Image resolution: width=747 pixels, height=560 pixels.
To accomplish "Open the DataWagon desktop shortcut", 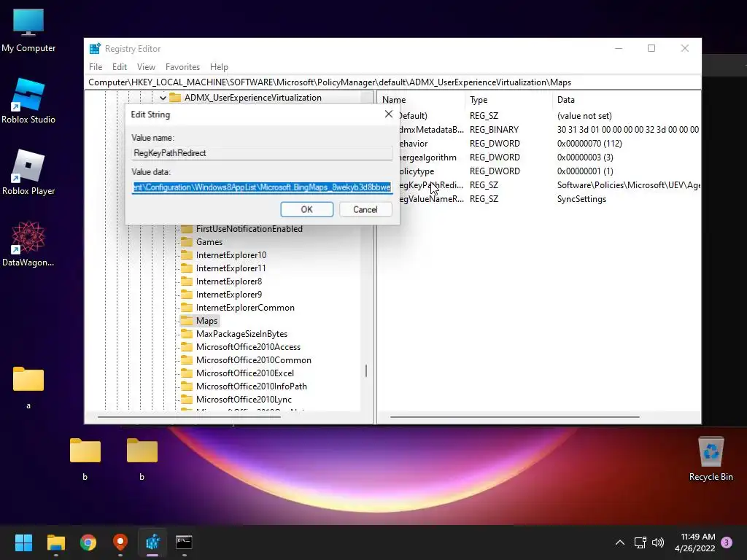I will click(x=28, y=244).
